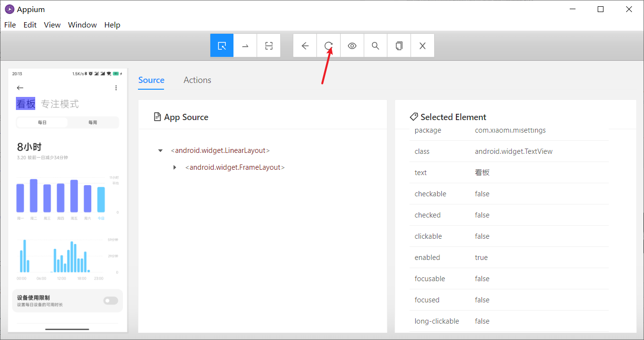This screenshot has width=644, height=340.
Task: Start recording with the eye icon
Action: coord(352,45)
